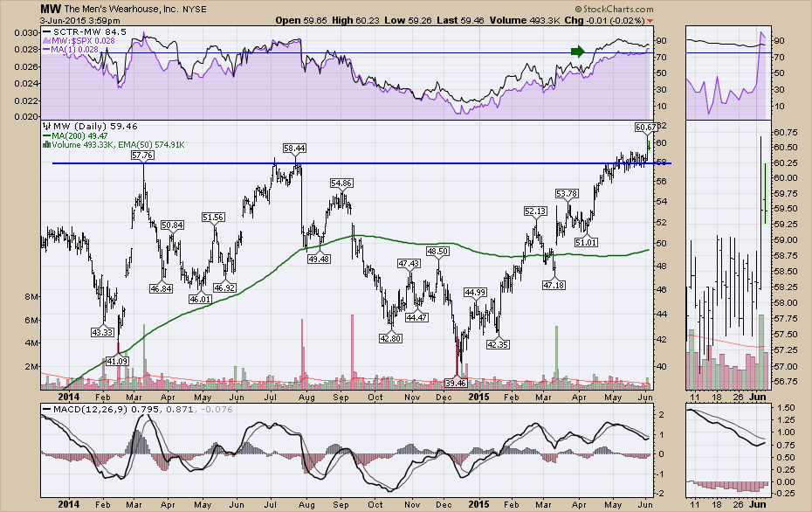
Task: Click the 53.78 price peak label
Action: (x=567, y=193)
